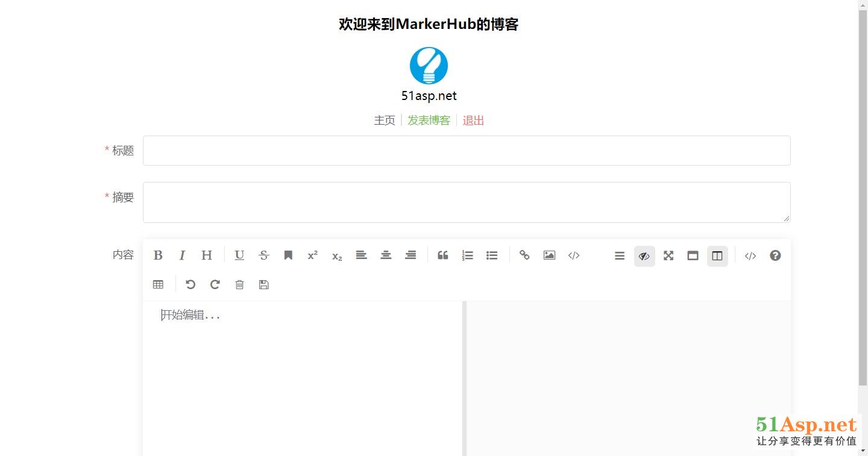Toggle the preview eye icon
868x456 pixels.
pos(644,256)
